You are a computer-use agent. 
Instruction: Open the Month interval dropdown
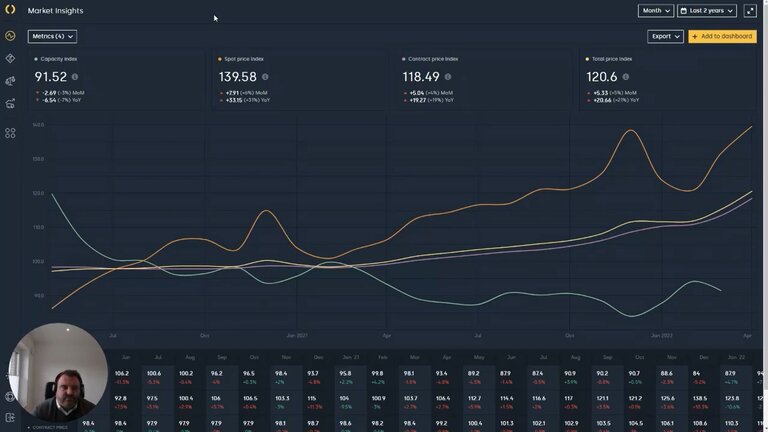click(x=656, y=10)
